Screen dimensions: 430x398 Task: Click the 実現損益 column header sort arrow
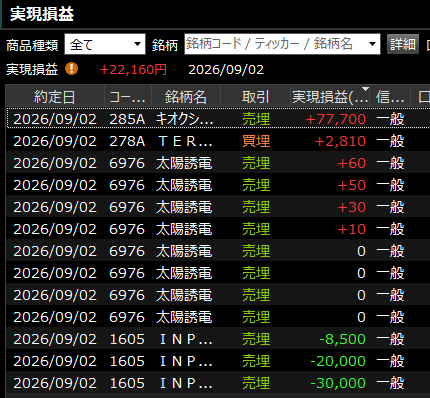click(365, 89)
